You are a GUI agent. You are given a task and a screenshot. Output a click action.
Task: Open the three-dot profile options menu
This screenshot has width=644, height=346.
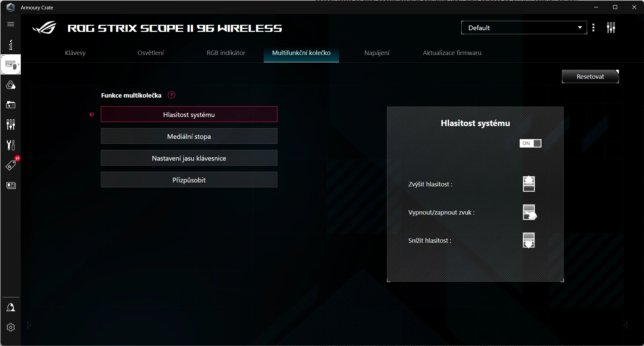click(x=594, y=27)
